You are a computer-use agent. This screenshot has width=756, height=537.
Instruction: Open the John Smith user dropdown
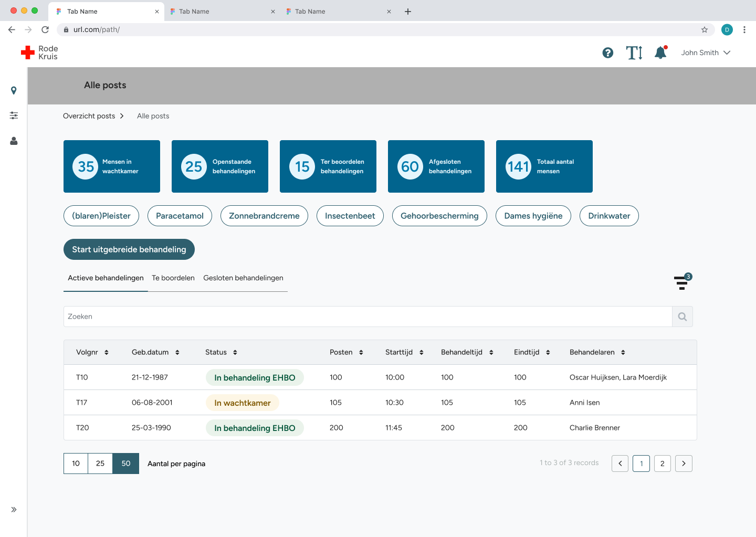point(706,52)
